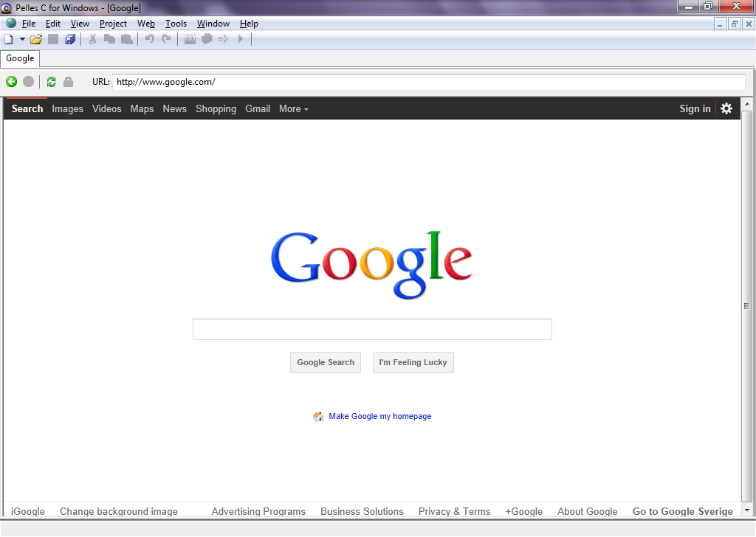Click the Google search text box
This screenshot has width=756, height=537.
coord(372,330)
